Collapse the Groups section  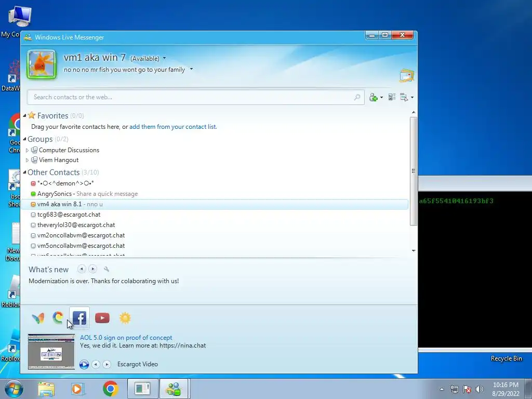tap(24, 139)
